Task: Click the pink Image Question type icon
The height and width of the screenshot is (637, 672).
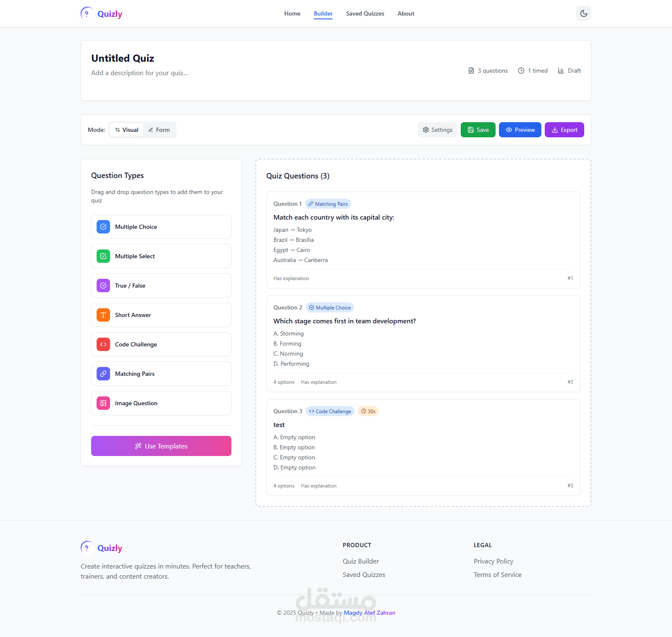Action: click(x=103, y=403)
